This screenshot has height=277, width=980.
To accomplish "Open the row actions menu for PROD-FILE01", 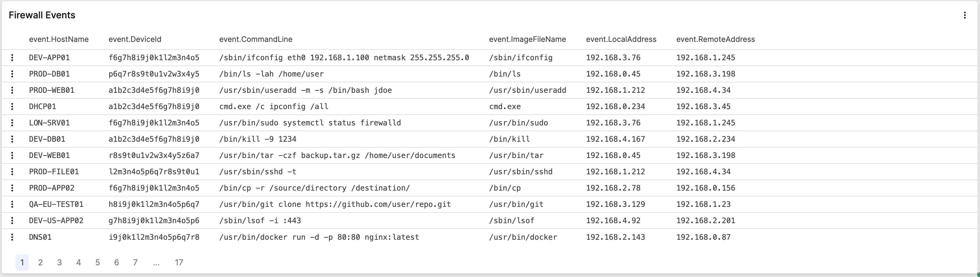I will click(x=12, y=171).
